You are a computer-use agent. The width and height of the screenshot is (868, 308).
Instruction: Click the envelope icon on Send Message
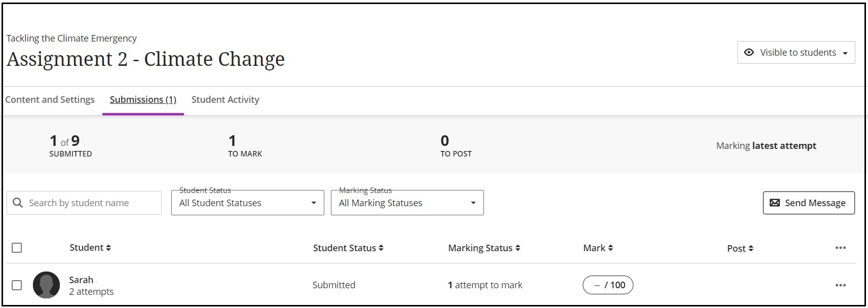tap(775, 203)
